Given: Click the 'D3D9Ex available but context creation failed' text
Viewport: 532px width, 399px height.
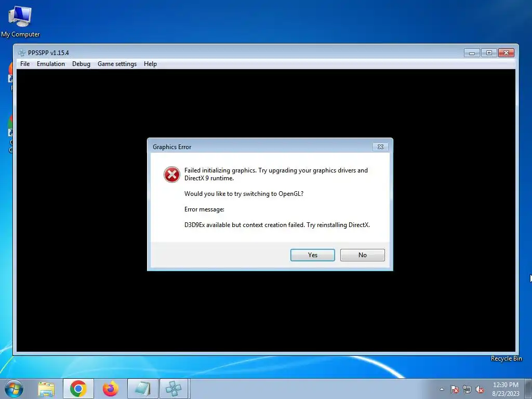Looking at the screenshot, I should point(277,225).
